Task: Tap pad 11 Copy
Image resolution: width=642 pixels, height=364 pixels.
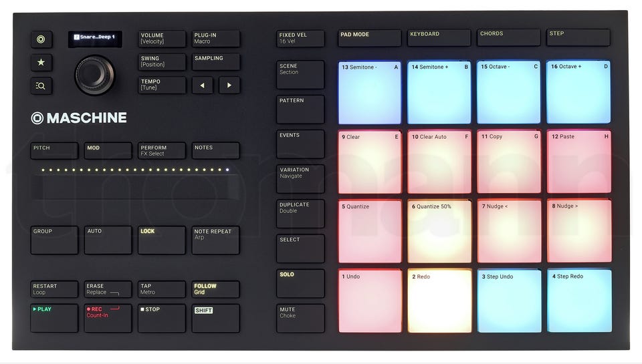Action: [x=509, y=162]
